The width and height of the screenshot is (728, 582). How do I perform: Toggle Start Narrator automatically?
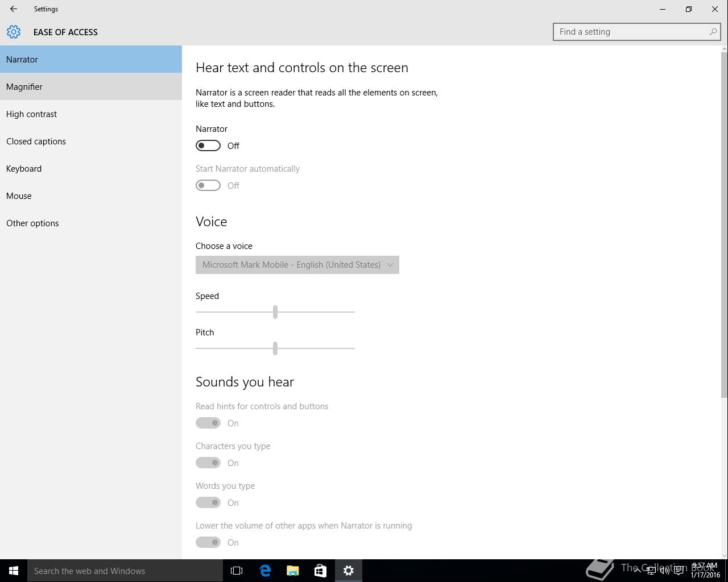(x=208, y=185)
